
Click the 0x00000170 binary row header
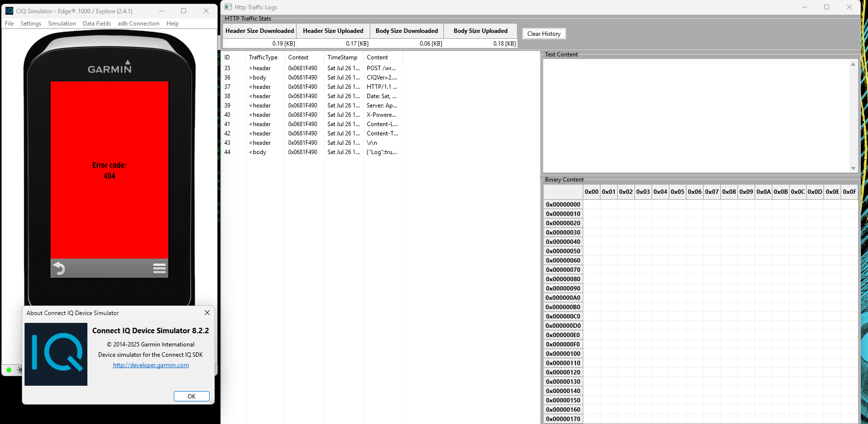point(563,419)
